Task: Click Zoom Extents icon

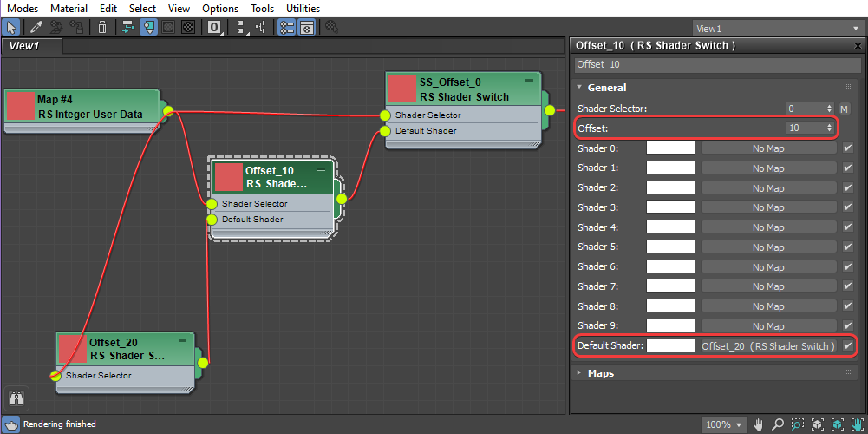Action: (818, 424)
